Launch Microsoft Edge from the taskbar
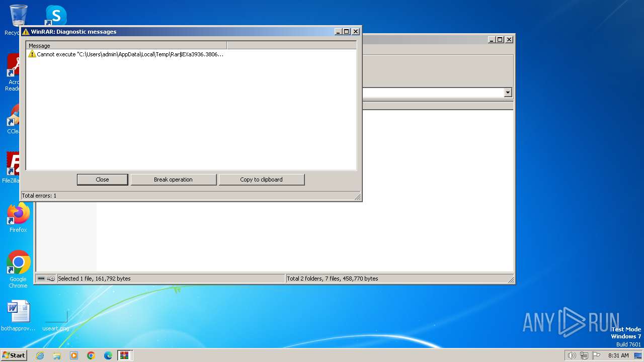 coord(108,355)
